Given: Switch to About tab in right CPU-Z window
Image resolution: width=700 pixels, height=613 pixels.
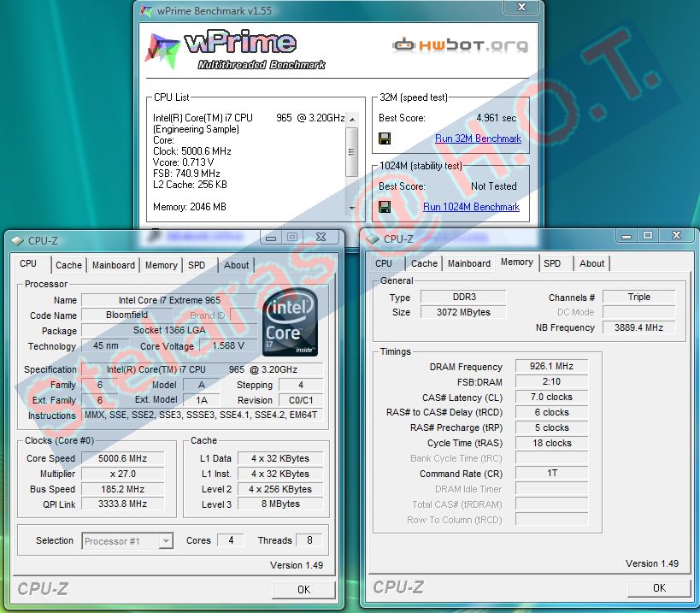Looking at the screenshot, I should point(591,263).
